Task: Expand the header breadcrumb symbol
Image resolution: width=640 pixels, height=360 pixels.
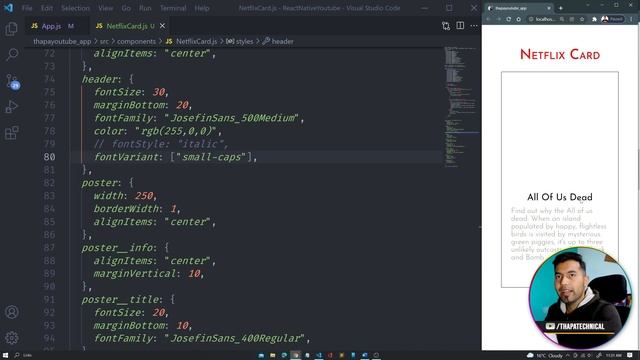Action: click(x=278, y=41)
